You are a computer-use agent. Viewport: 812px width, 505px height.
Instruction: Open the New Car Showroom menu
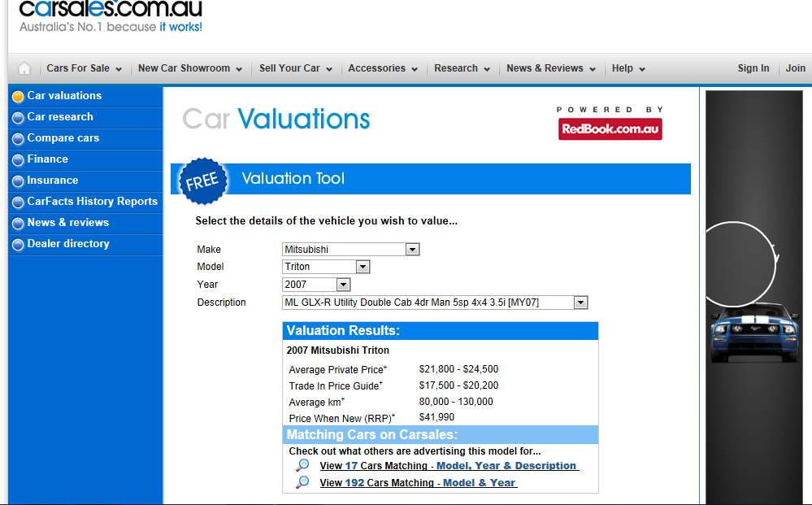(x=189, y=69)
